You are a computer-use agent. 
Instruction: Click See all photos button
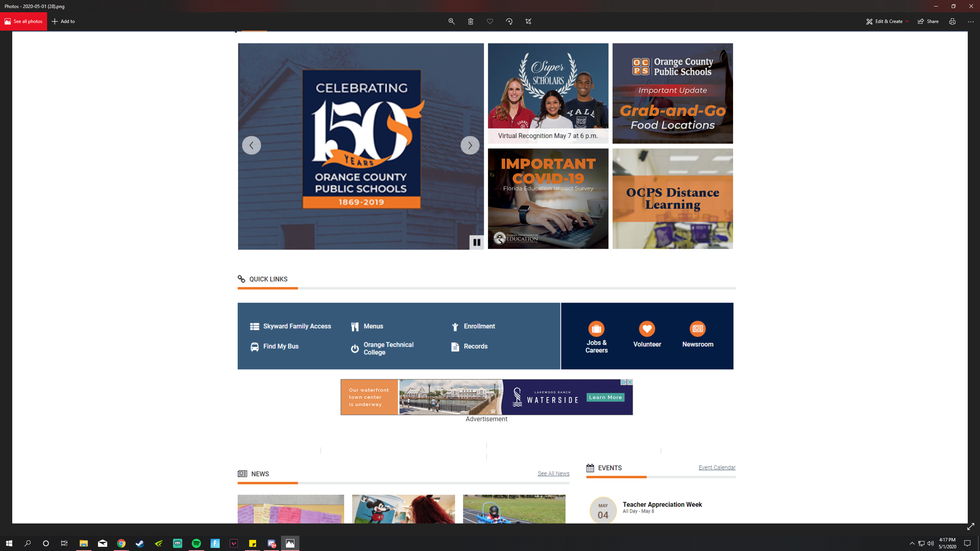coord(23,21)
